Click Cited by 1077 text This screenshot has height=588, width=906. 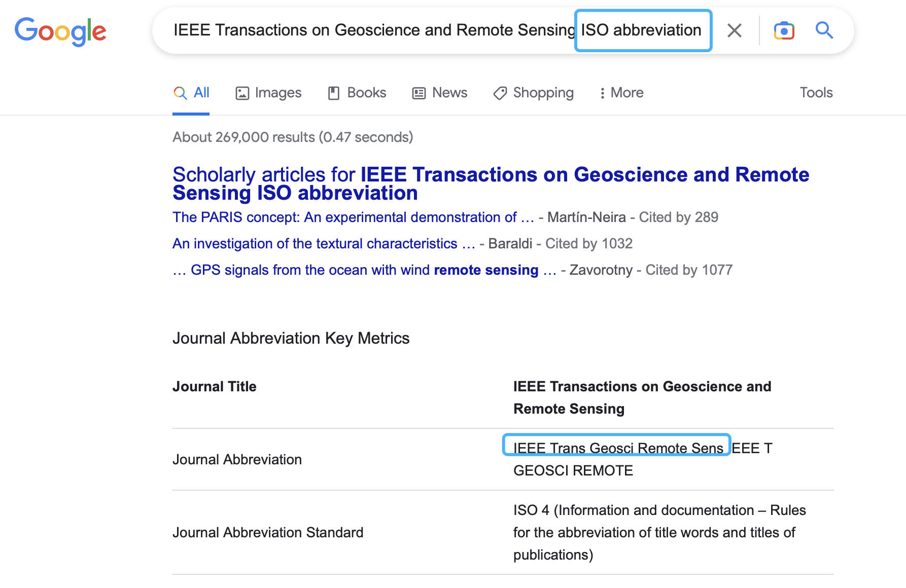[x=689, y=270]
